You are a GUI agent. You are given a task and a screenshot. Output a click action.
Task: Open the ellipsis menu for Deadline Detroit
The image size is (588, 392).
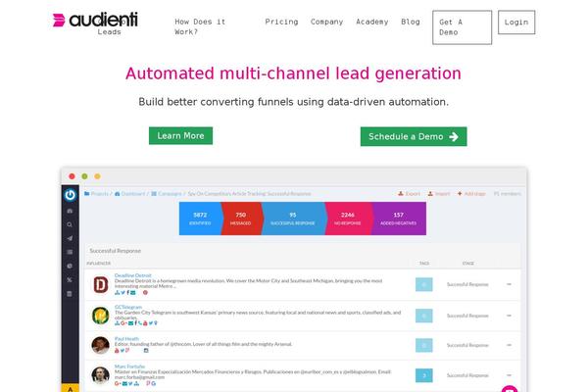[509, 284]
